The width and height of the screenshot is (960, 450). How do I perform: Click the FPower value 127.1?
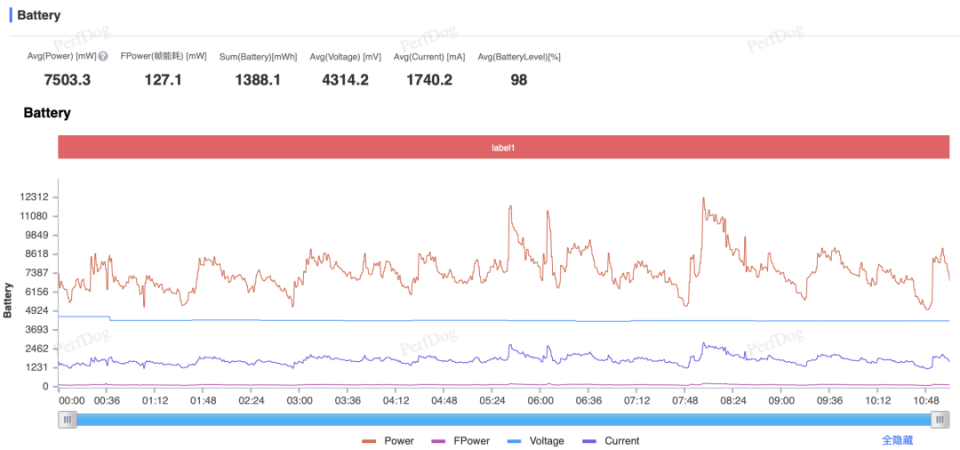[163, 80]
